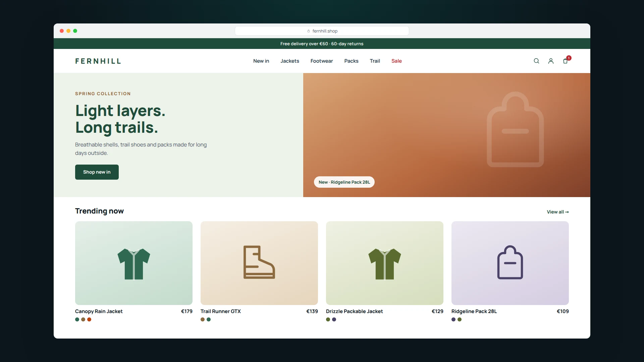Click the free delivery announcement banner
The height and width of the screenshot is (362, 644).
[322, 44]
